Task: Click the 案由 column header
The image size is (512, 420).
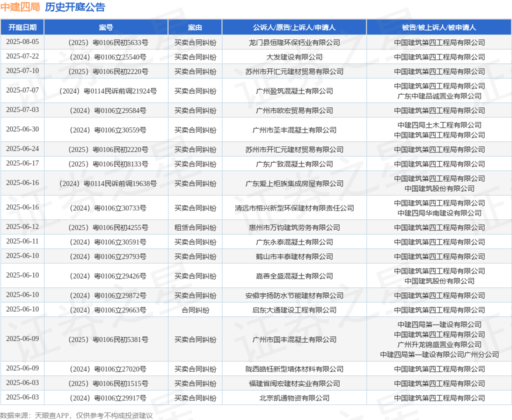Action: (x=195, y=27)
